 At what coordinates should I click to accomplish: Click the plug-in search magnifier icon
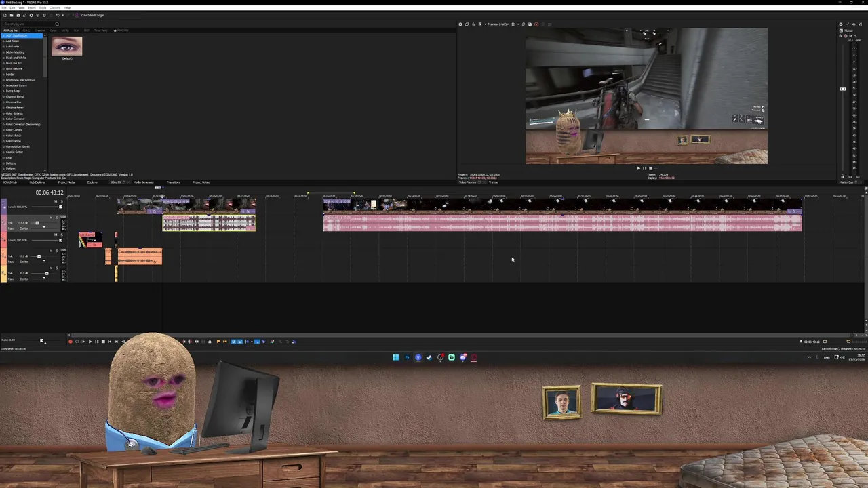pos(57,24)
